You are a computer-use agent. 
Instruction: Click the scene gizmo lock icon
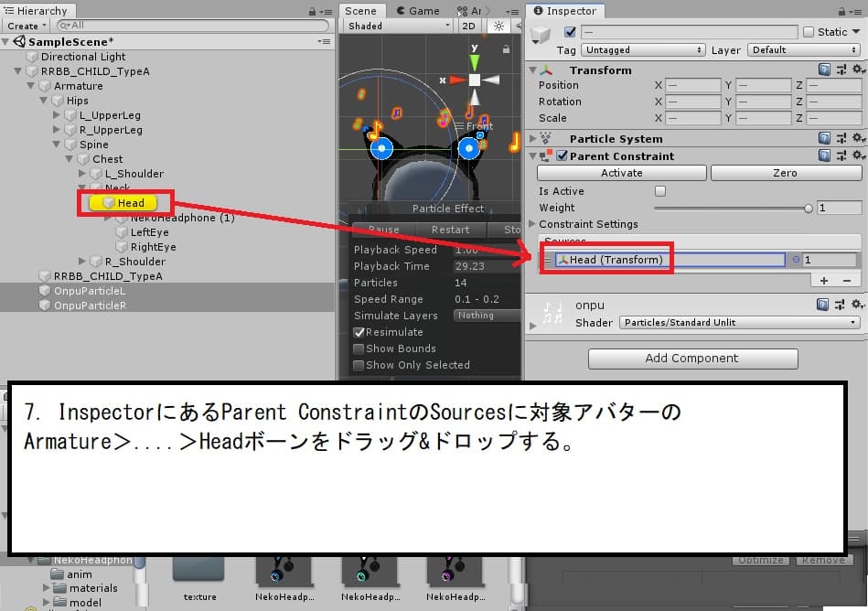tap(506, 49)
